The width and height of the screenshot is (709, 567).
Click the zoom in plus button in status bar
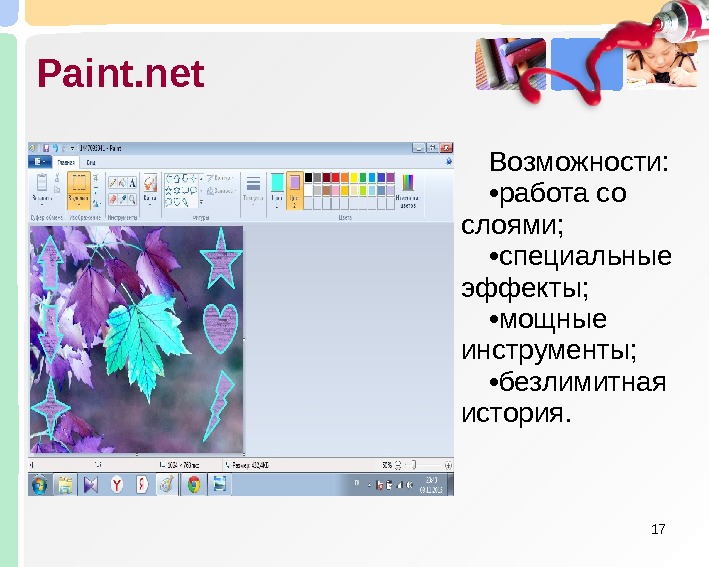(x=448, y=465)
